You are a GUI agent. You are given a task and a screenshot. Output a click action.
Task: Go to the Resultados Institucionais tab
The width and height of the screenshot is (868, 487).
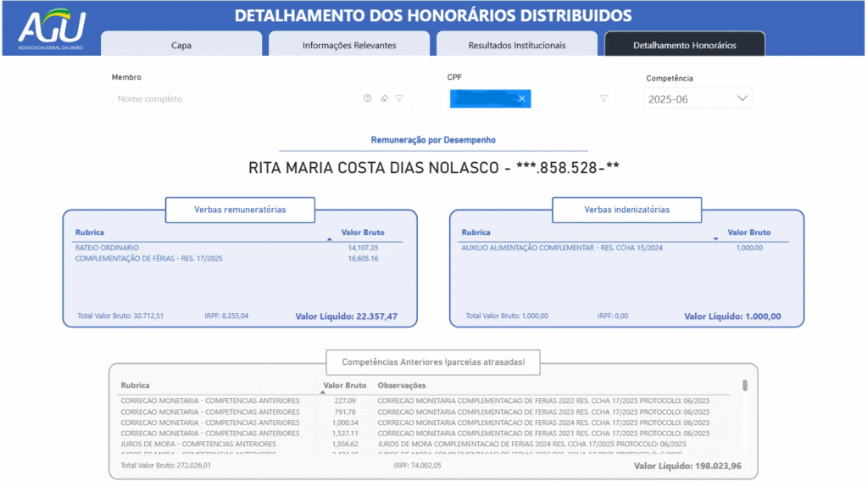pos(516,45)
